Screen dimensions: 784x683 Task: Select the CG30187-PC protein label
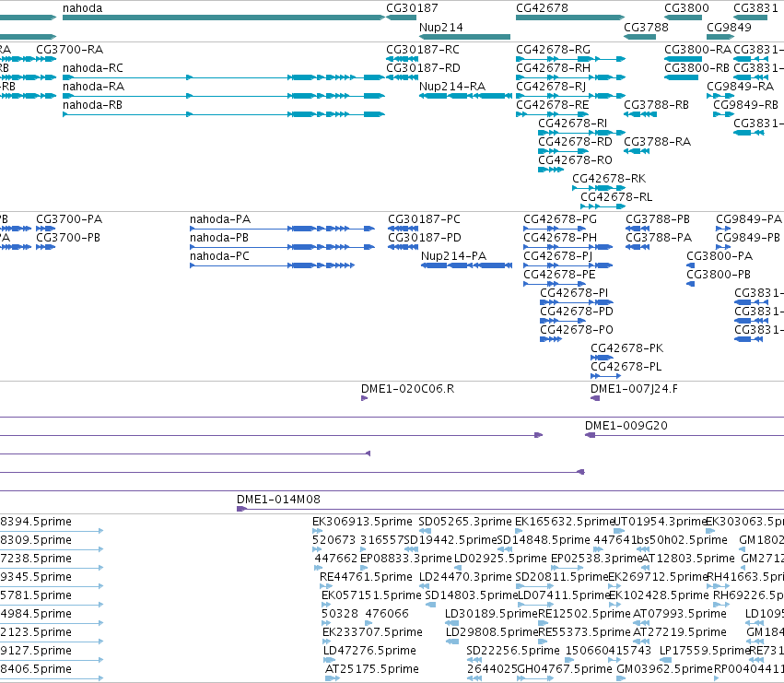(x=424, y=219)
